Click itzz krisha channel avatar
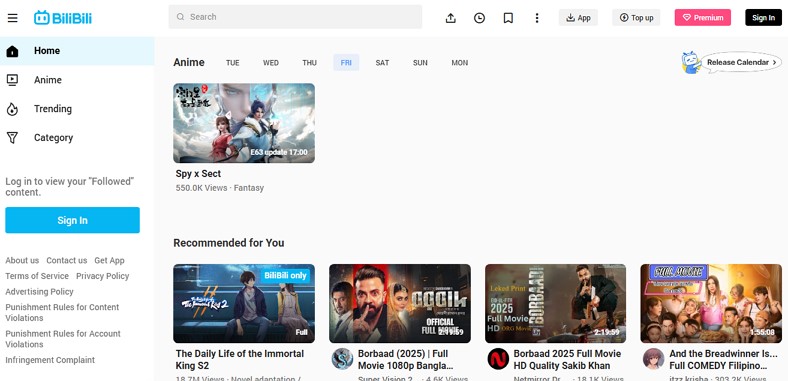Viewport: 788px width, 381px height. [x=653, y=359]
